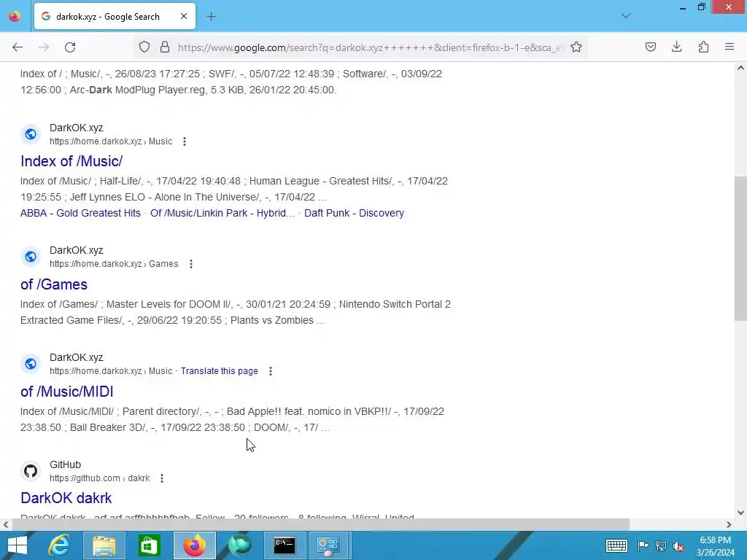This screenshot has height=560, width=747.
Task: Open more options for Music result
Action: tap(185, 141)
